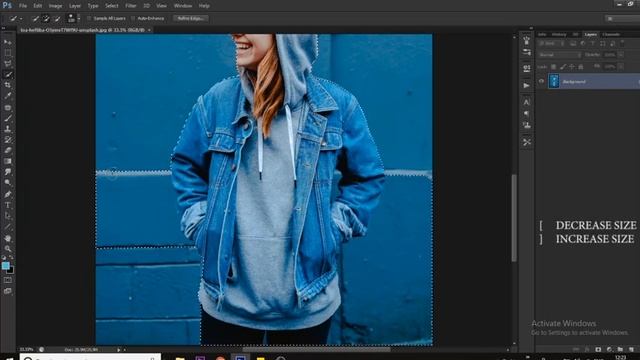Swap foreground and background colors
Viewport: 640px width, 360px height.
[x=11, y=258]
